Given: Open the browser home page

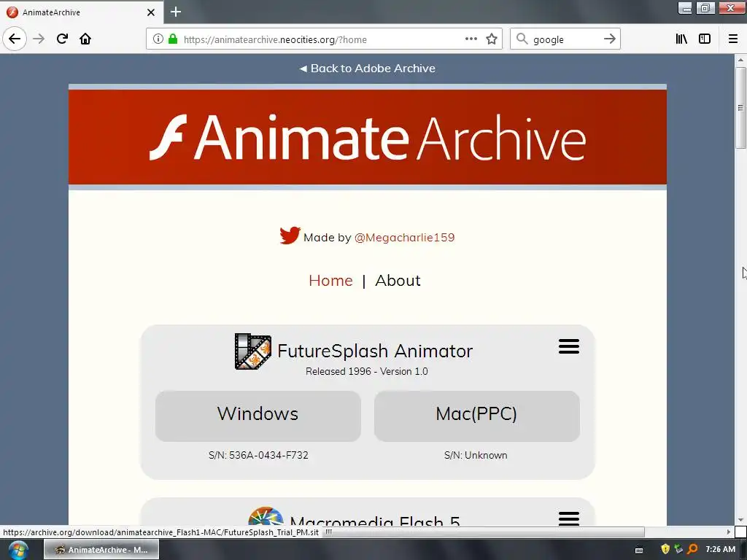Looking at the screenshot, I should pos(85,39).
